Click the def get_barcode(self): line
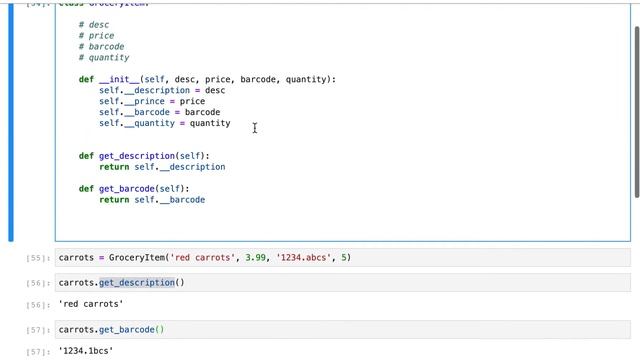640x360 pixels. point(134,189)
